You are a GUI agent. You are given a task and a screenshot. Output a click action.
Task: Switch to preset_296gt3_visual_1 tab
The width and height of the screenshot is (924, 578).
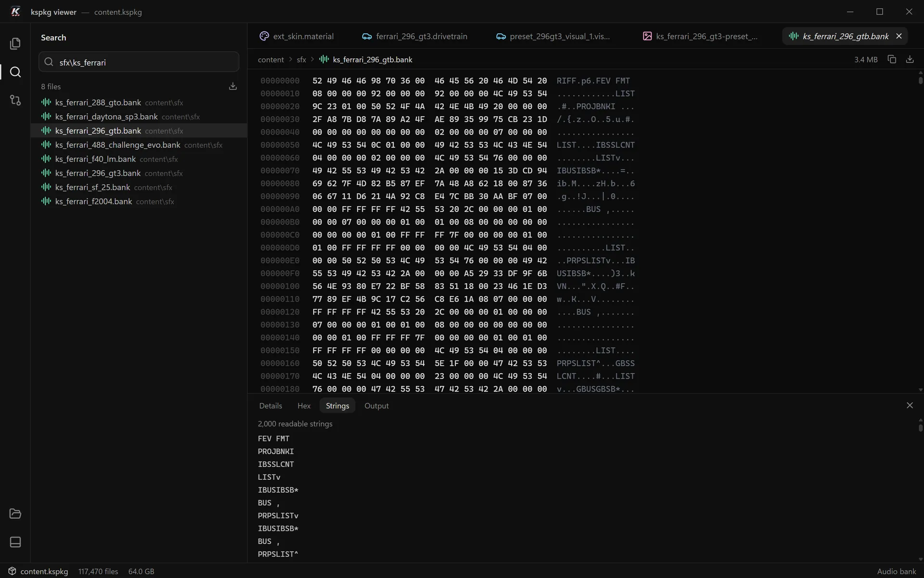[x=553, y=36]
